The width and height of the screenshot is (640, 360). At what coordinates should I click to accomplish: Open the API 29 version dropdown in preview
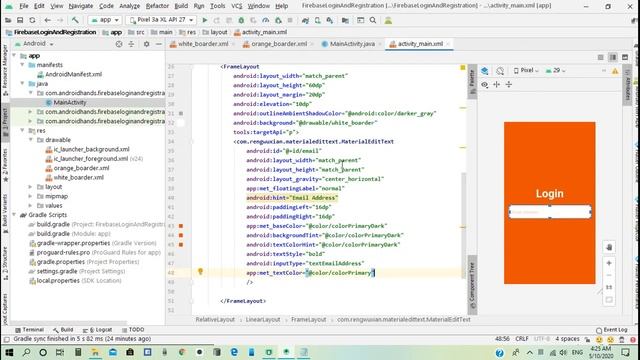coord(556,71)
